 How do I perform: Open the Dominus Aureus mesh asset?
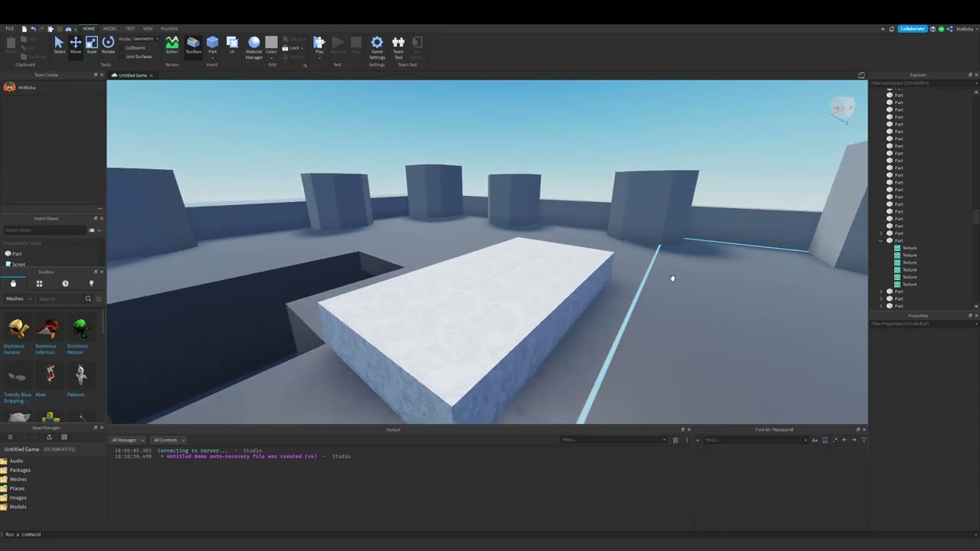tap(18, 330)
